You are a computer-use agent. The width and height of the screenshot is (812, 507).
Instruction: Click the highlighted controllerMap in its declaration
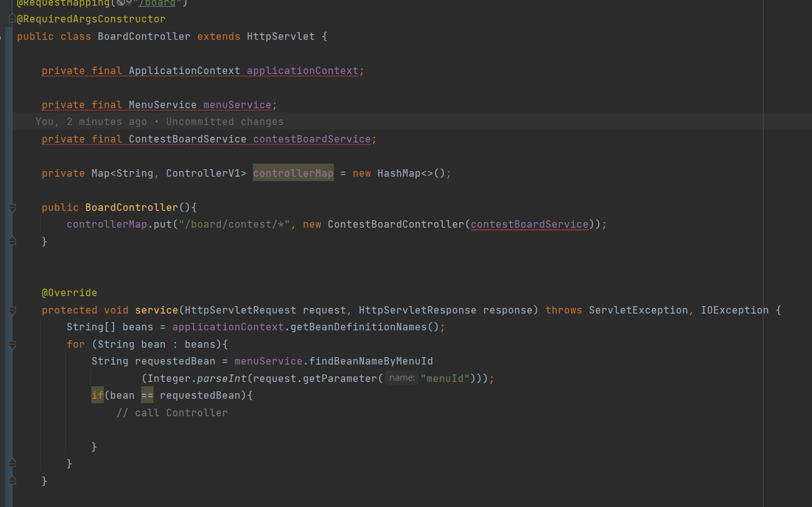[293, 173]
